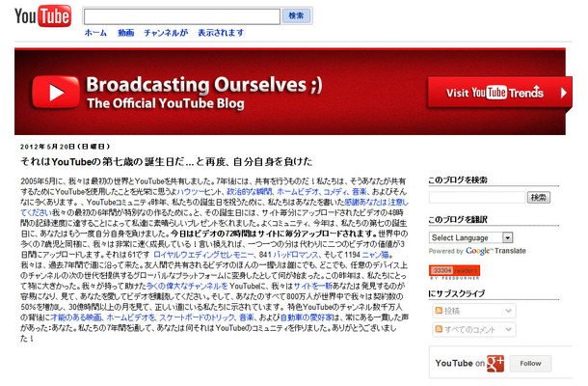This screenshot has width=588, height=386.
Task: Click The Official YouTube Blog subtitle
Action: 166,103
